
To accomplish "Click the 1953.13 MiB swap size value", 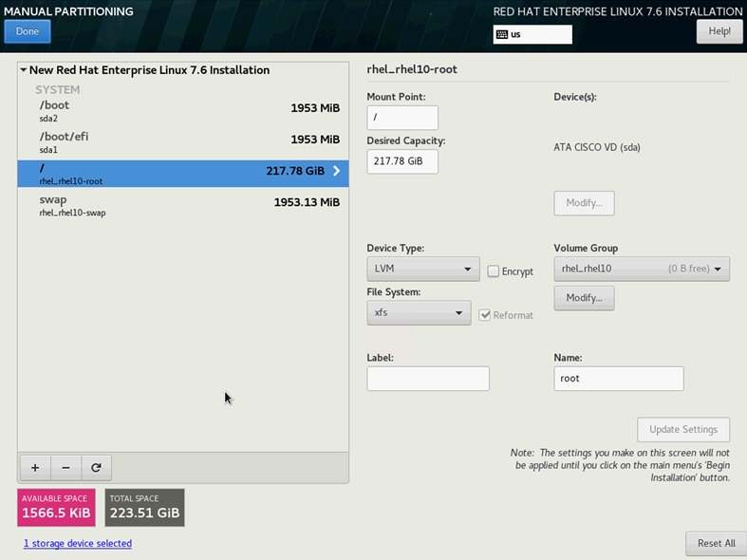I will [x=307, y=202].
